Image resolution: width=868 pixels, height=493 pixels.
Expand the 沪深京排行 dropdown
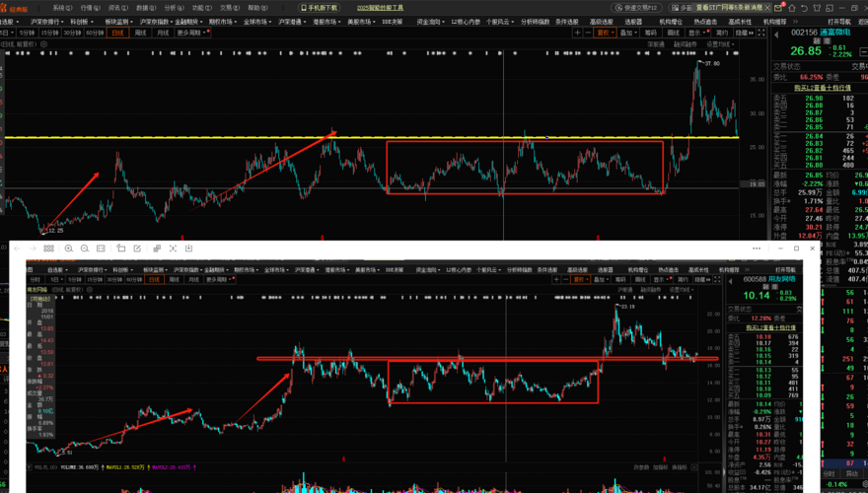[x=46, y=22]
